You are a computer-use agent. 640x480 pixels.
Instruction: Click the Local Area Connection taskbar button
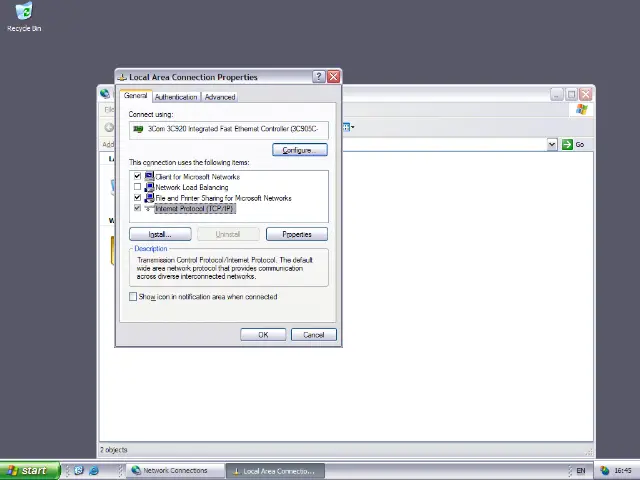(275, 471)
